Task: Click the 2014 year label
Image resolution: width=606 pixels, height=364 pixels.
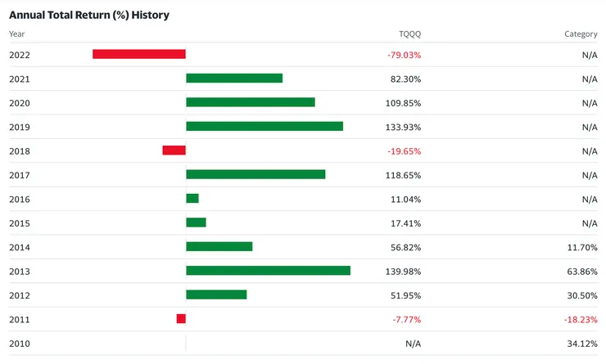Action: tap(19, 247)
